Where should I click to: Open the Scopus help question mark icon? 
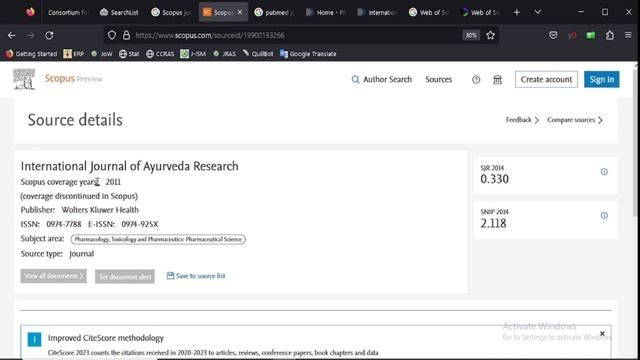pos(476,80)
